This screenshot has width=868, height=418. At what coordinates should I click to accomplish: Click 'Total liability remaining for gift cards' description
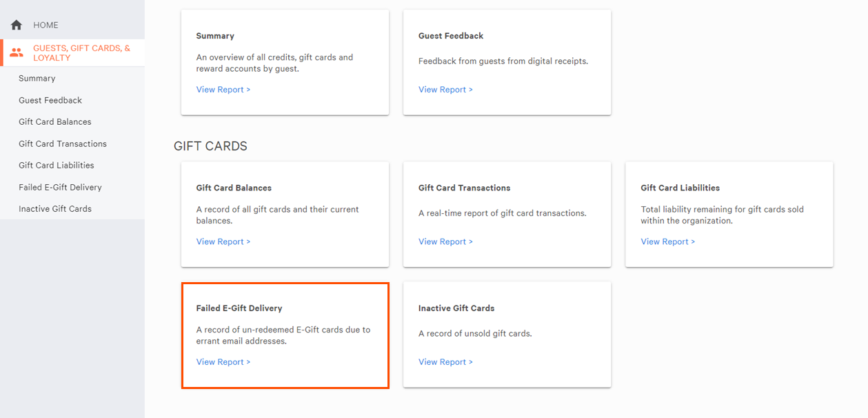tap(723, 215)
